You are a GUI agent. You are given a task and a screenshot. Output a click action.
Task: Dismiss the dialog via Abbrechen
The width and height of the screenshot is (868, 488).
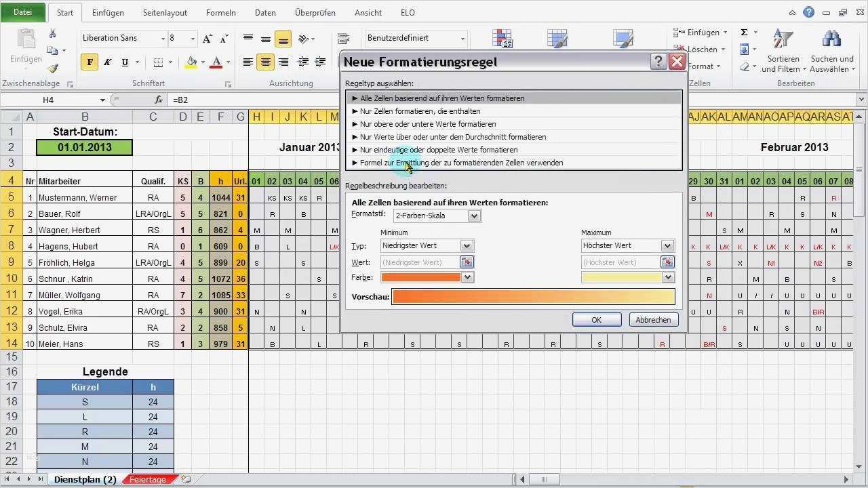click(x=652, y=319)
